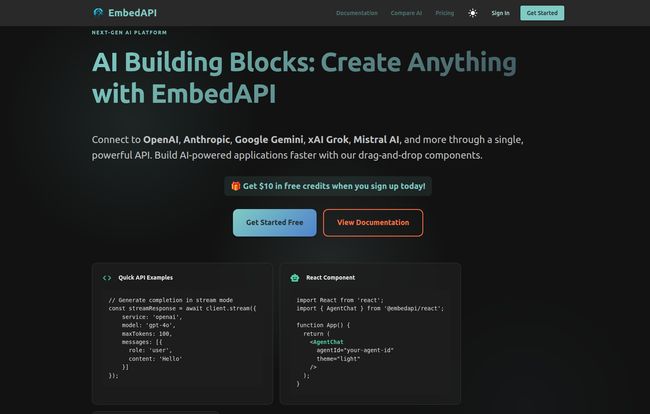Click the Get Started header button
Image resolution: width=650 pixels, height=414 pixels.
coord(542,13)
